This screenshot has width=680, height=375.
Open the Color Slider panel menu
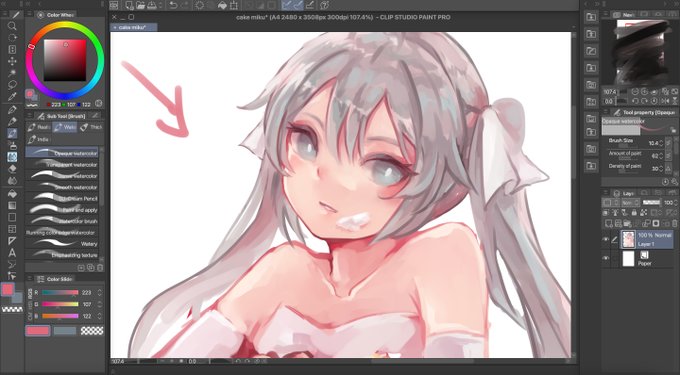click(x=29, y=279)
